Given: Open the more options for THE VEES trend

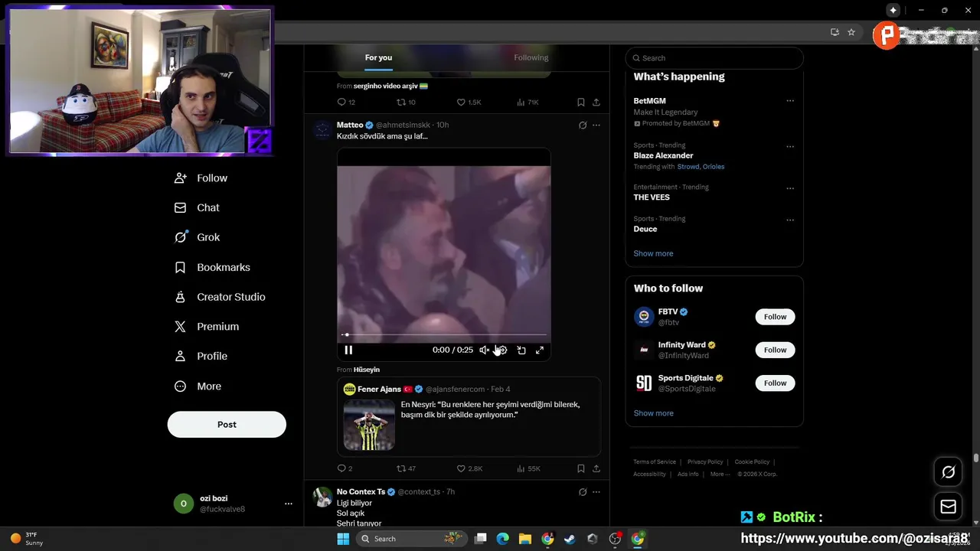Looking at the screenshot, I should [x=790, y=188].
